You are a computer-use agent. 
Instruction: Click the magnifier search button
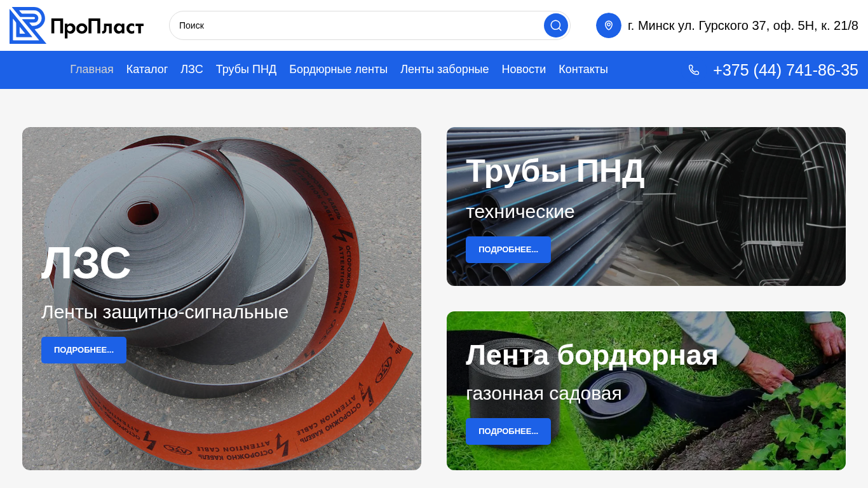[x=555, y=25]
